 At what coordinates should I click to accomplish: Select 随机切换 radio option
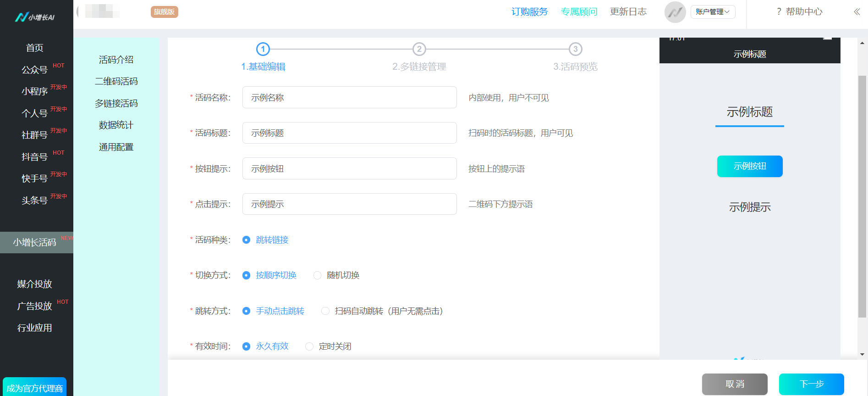[317, 275]
